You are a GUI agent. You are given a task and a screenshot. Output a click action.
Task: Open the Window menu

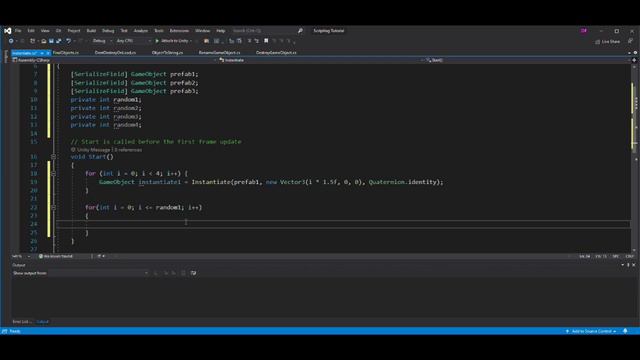click(x=202, y=31)
